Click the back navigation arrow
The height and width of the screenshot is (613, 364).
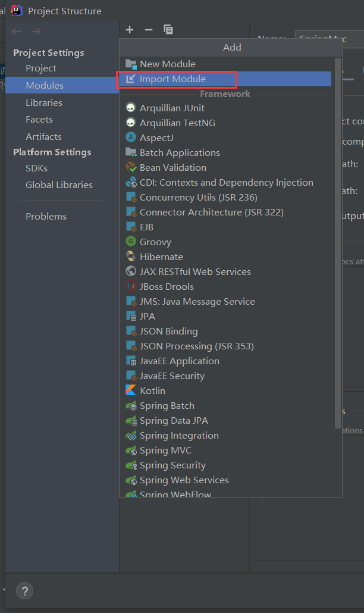[17, 32]
